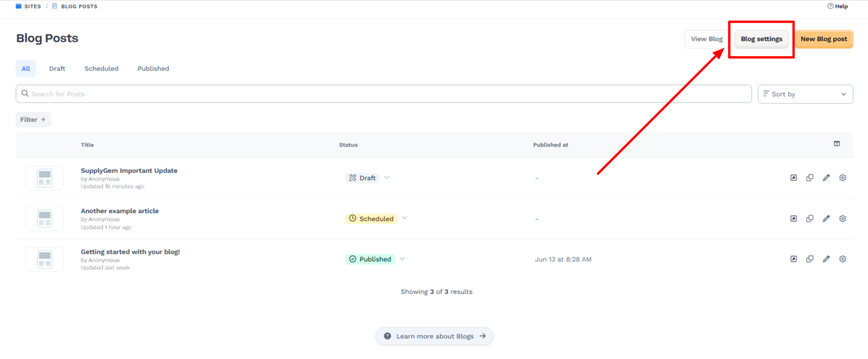Screen dimensions: 868x359
Task: Click the Title column header
Action: [87, 144]
